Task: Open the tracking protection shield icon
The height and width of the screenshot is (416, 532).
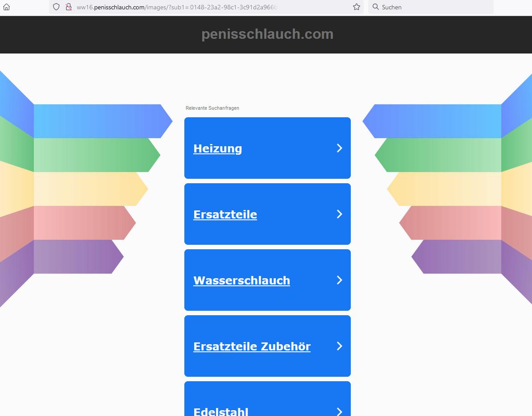Action: click(x=56, y=7)
